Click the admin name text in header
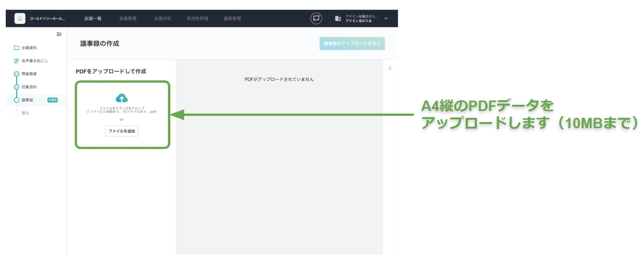 pos(359,21)
